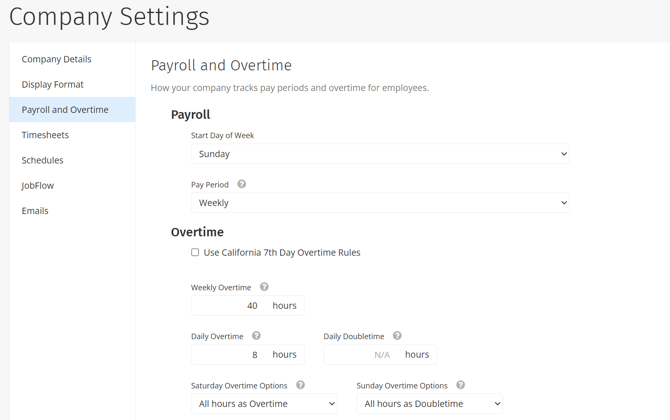Expand the Pay Period dropdown
Image resolution: width=670 pixels, height=420 pixels.
380,203
